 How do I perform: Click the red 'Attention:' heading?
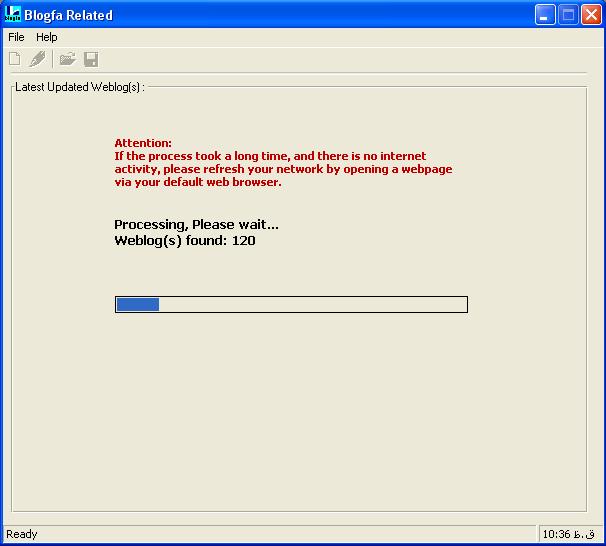pos(143,143)
